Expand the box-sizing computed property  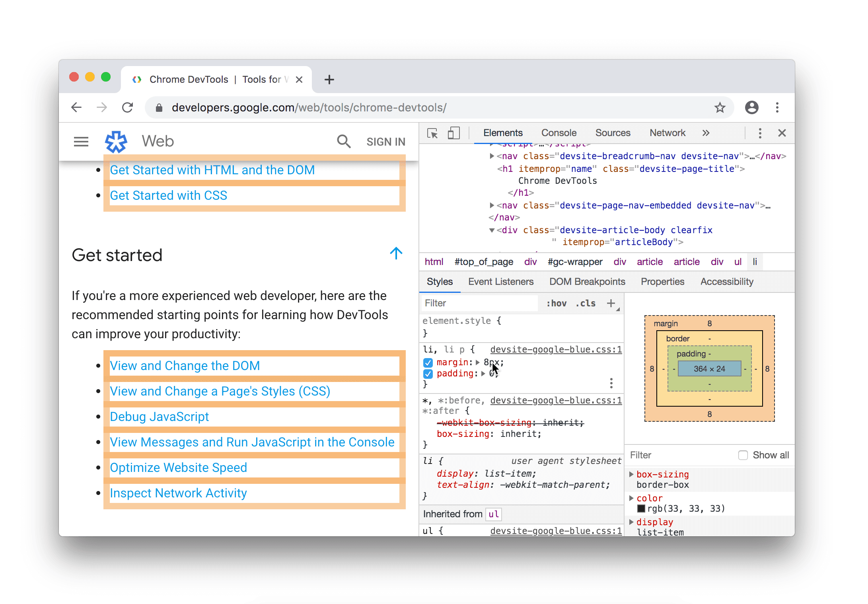click(x=632, y=473)
